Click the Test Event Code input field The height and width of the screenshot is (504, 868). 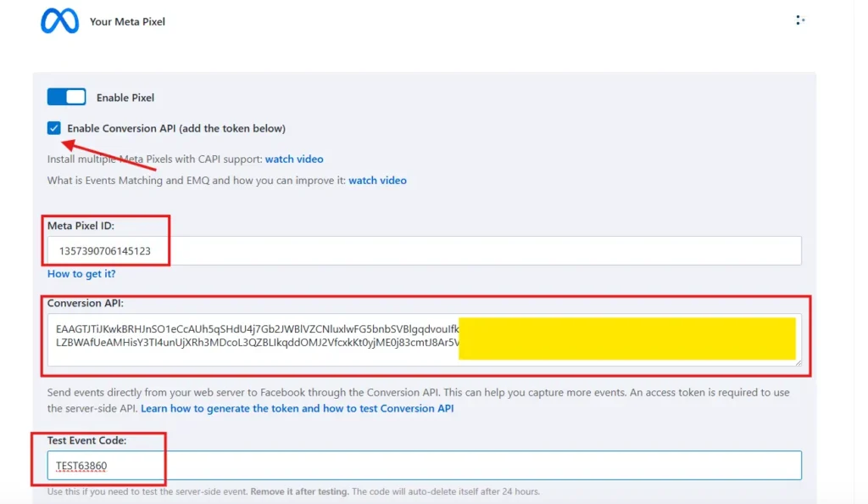click(x=424, y=465)
